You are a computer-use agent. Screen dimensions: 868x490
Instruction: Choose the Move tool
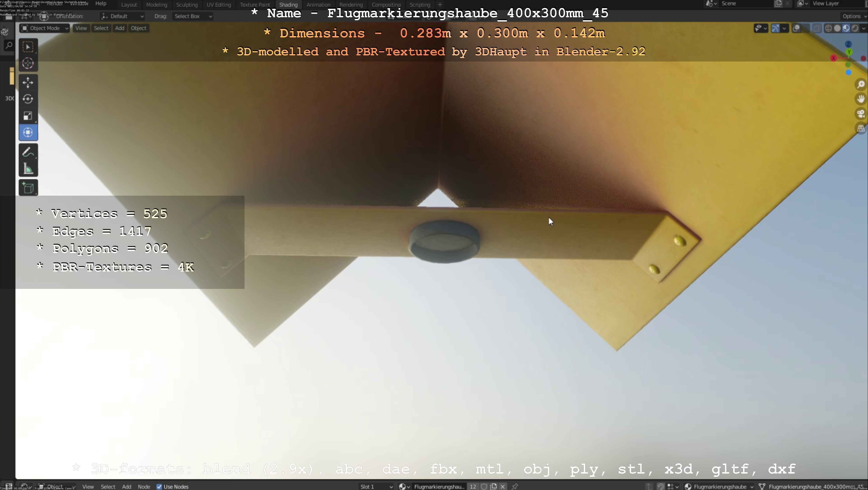pyautogui.click(x=28, y=82)
